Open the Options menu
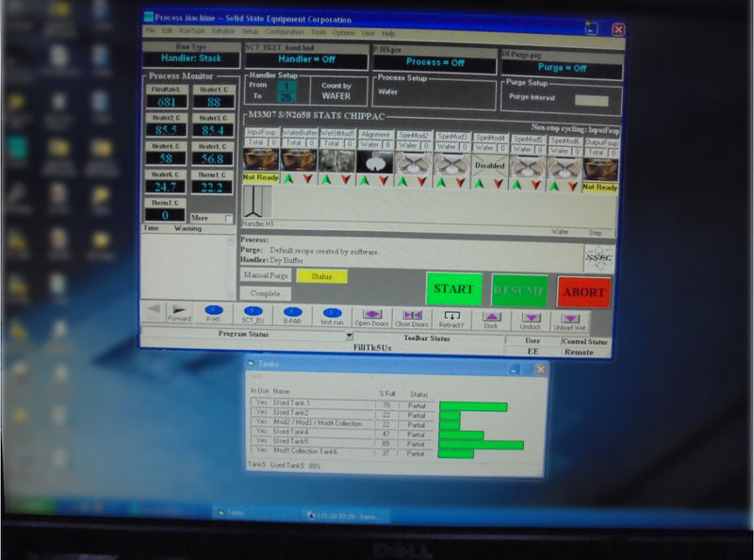 (344, 33)
